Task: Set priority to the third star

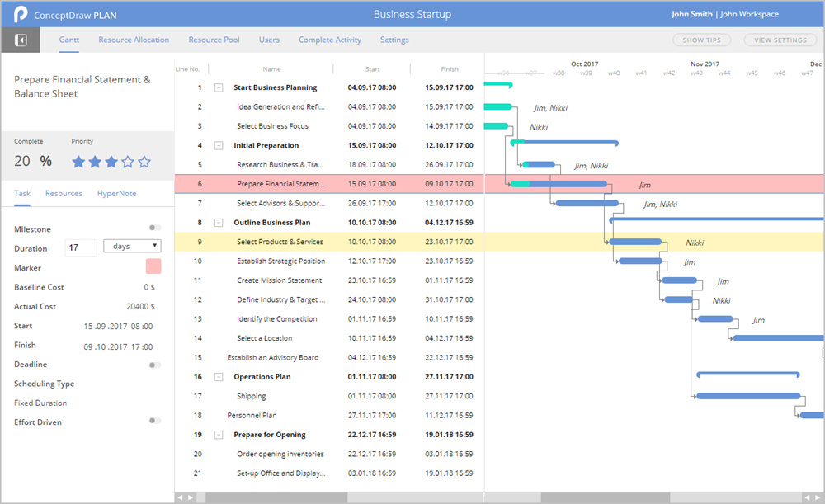Action: click(111, 162)
